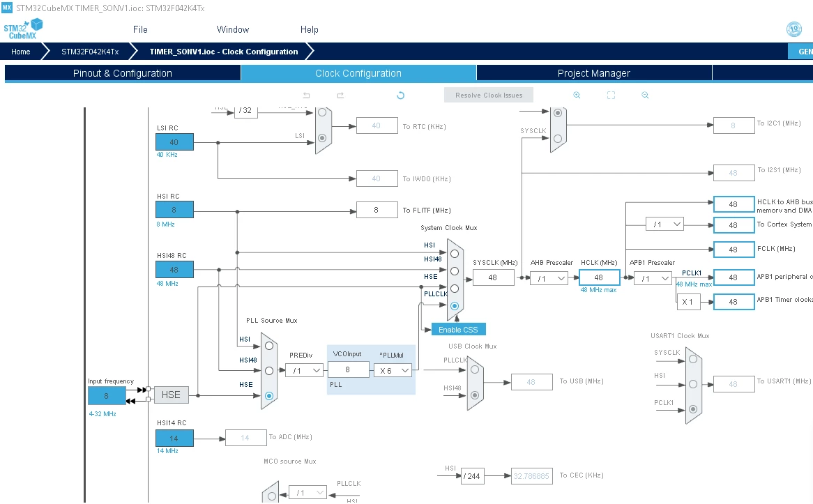This screenshot has width=813, height=504.
Task: Switch to Pinout & Configuration tab
Action: (x=122, y=73)
